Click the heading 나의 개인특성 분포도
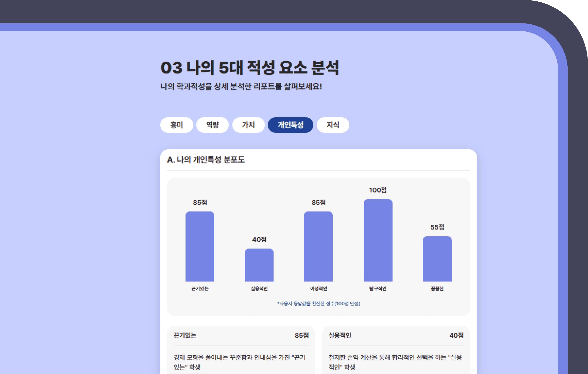The height and width of the screenshot is (374, 588). [206, 160]
